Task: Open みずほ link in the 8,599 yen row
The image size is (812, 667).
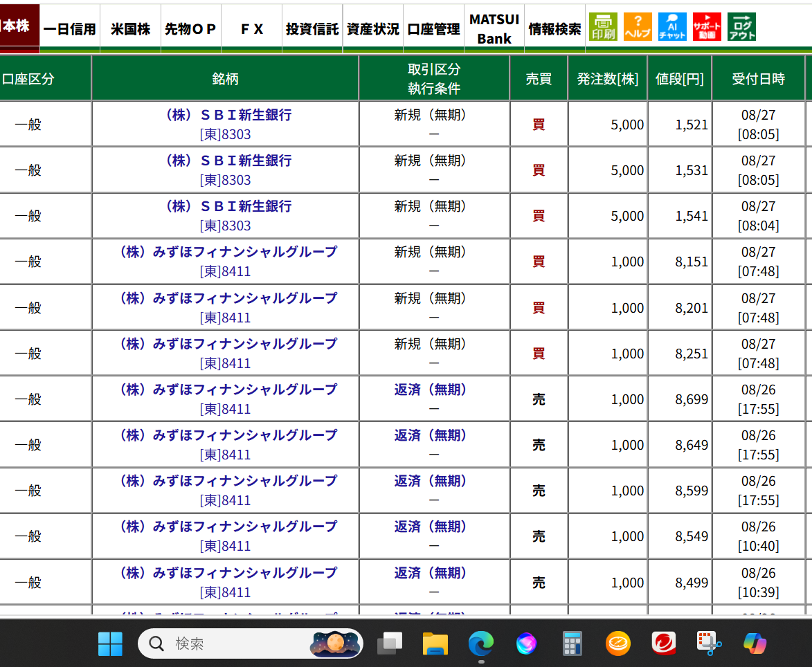Action: [x=228, y=481]
